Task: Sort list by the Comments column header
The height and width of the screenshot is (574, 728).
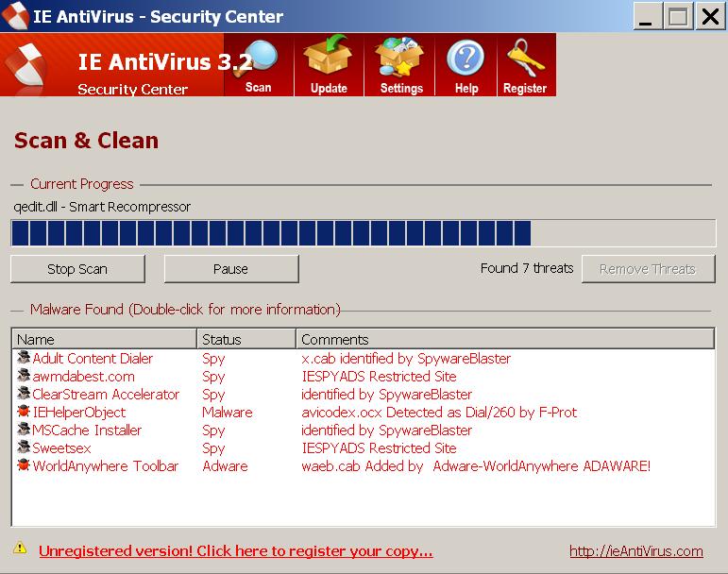Action: pos(505,339)
